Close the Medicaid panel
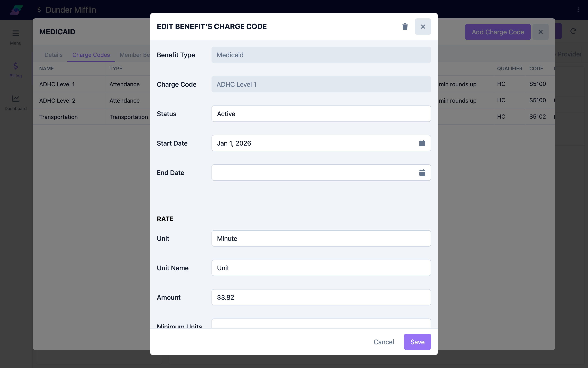The width and height of the screenshot is (588, 368). pyautogui.click(x=540, y=32)
